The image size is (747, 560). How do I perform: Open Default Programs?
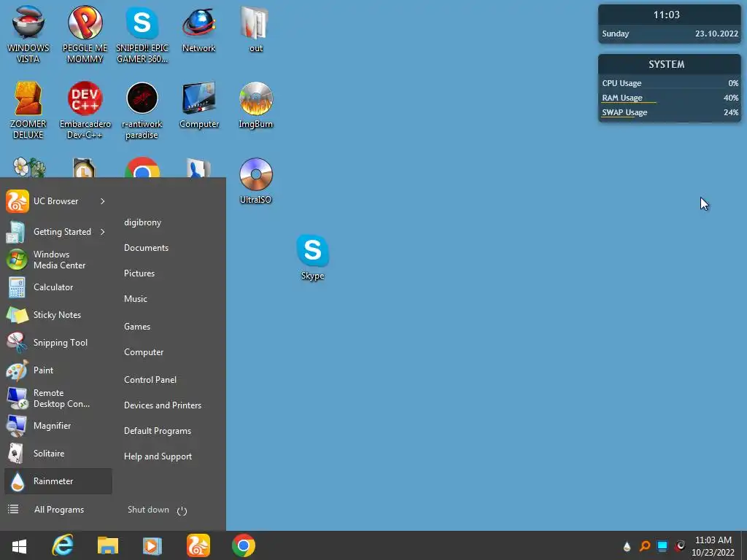point(158,431)
